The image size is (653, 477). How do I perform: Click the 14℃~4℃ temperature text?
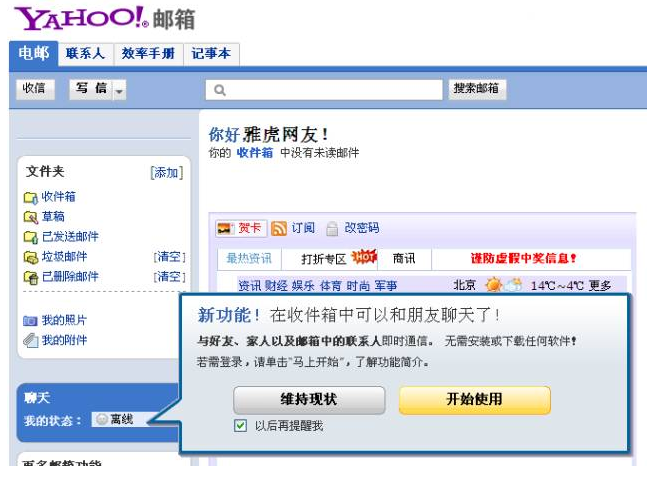(x=557, y=286)
